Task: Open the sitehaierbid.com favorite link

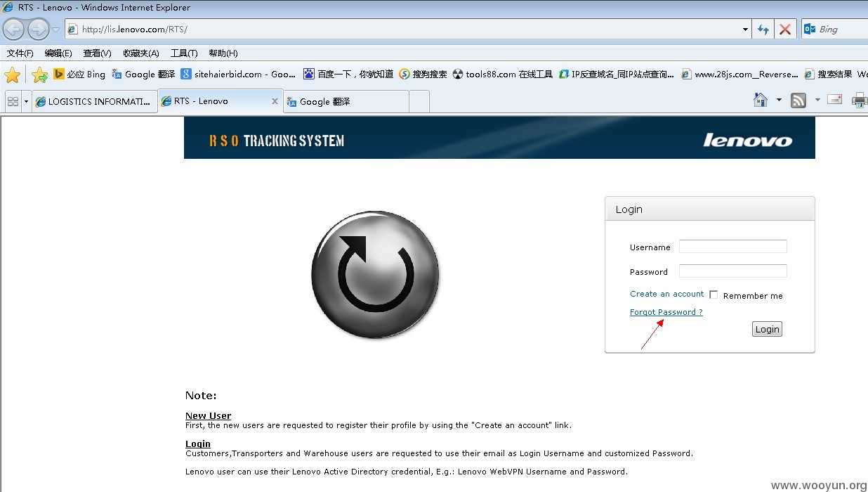Action: click(x=238, y=74)
